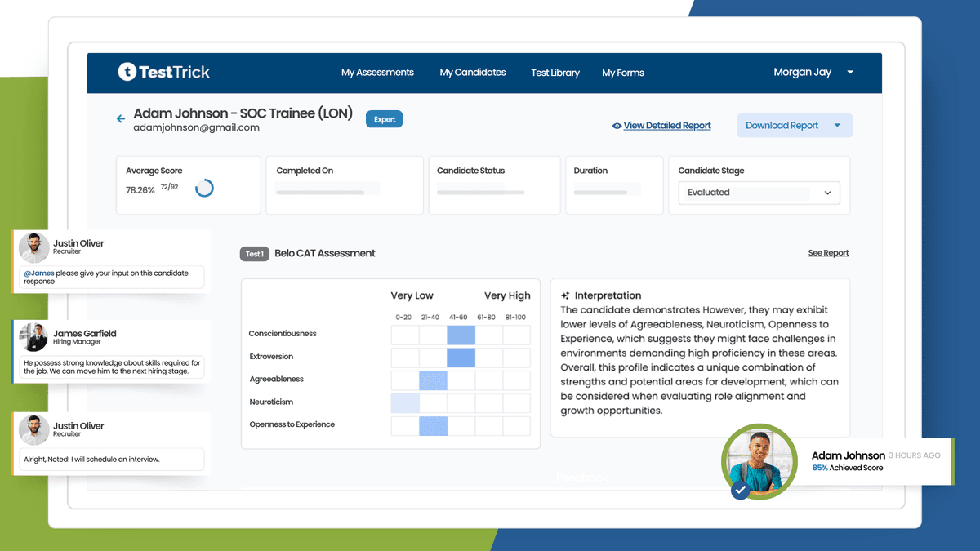
Task: Open the Test Library section
Action: tap(555, 73)
